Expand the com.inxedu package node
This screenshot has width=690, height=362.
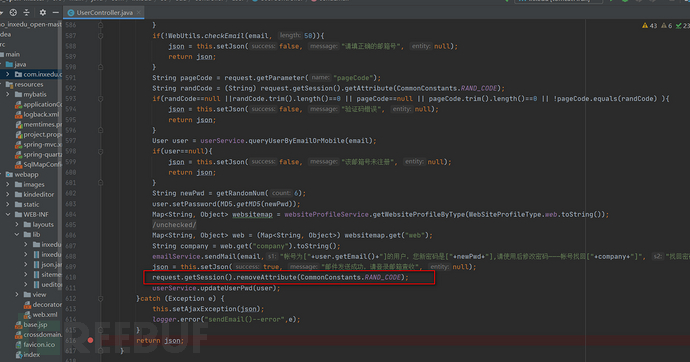pos(7,74)
